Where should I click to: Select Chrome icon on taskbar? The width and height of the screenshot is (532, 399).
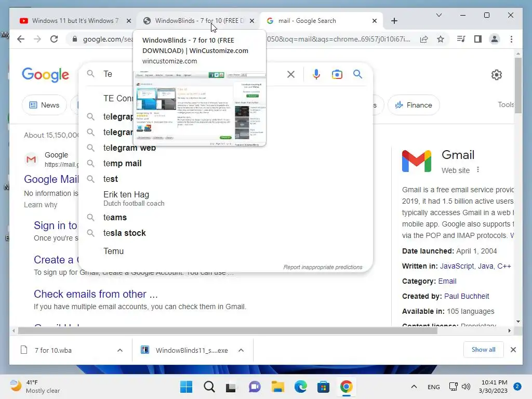coord(346,387)
